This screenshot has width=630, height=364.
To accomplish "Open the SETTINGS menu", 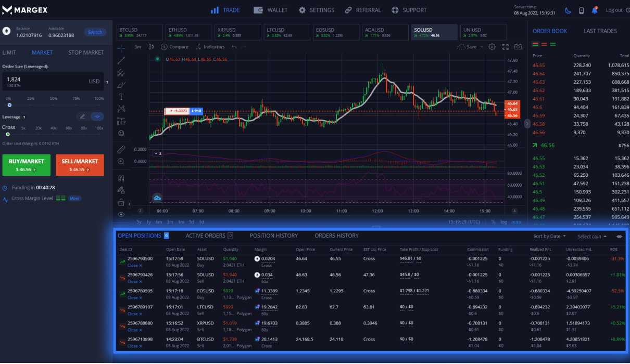I will (317, 10).
